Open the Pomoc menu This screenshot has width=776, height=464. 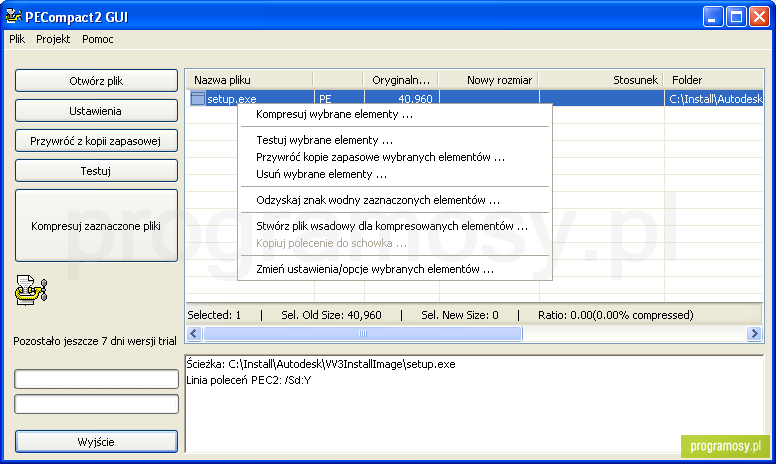tap(97, 39)
